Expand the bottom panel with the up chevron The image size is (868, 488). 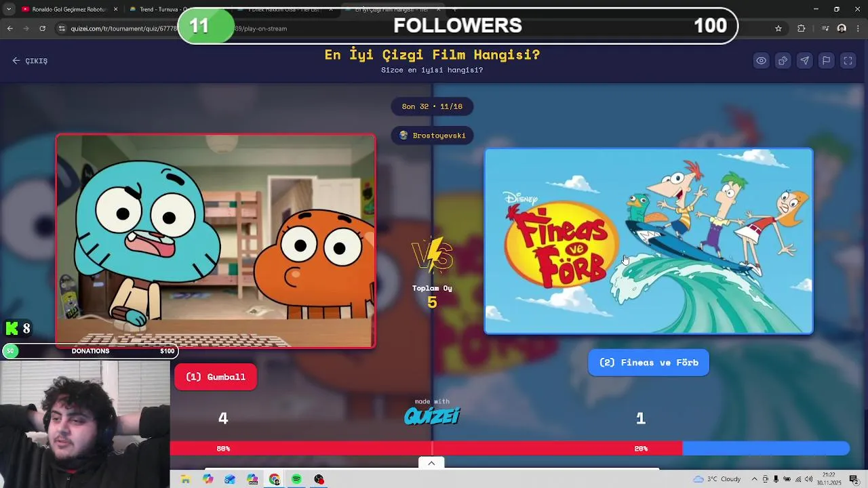[431, 463]
